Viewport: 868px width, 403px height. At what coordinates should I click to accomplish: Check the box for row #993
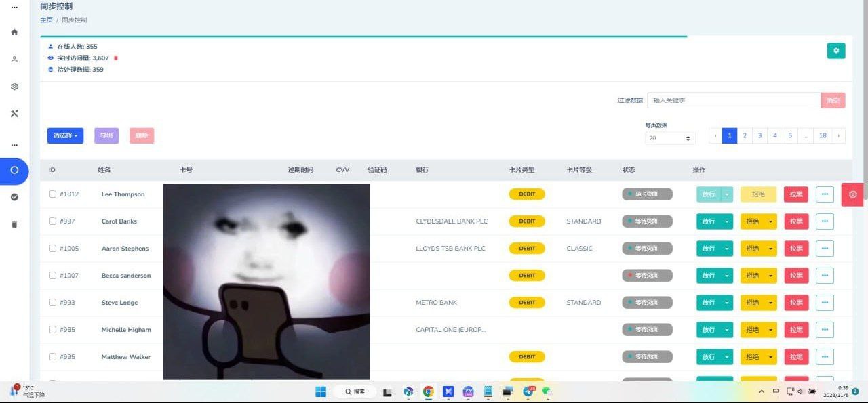pos(52,303)
